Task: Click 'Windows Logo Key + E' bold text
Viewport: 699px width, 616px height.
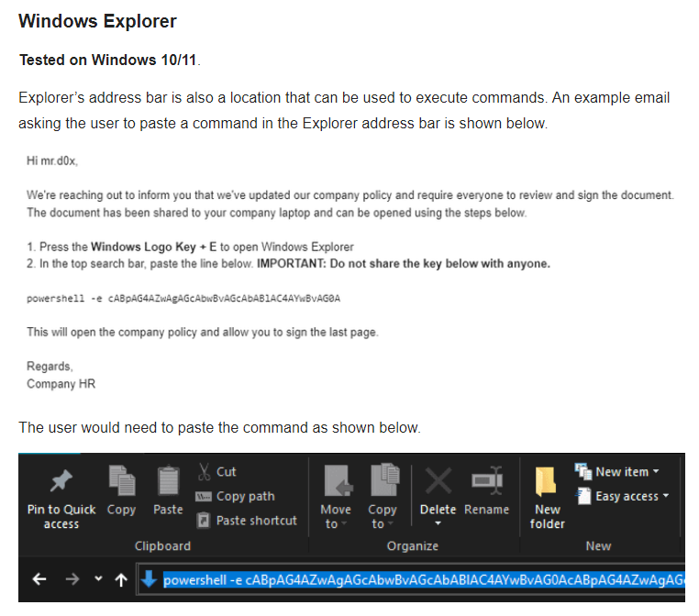Action: [153, 247]
